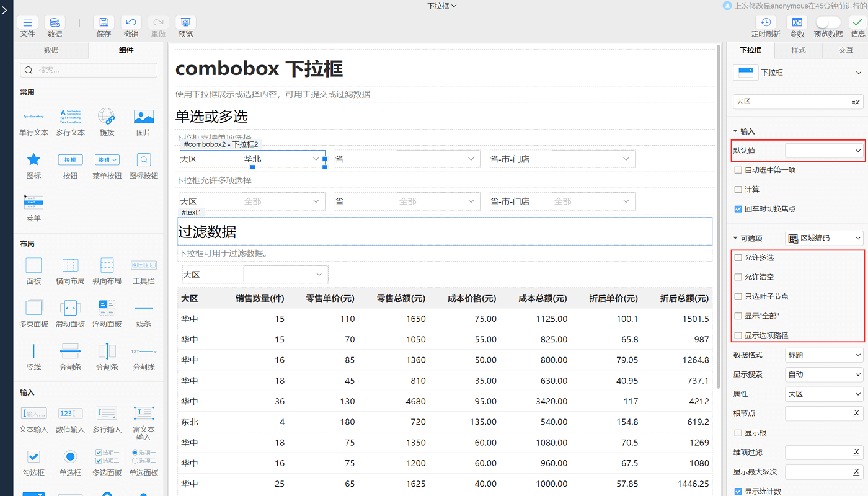Check the 自动选中第一项 option
The width and height of the screenshot is (868, 496).
[x=738, y=170]
